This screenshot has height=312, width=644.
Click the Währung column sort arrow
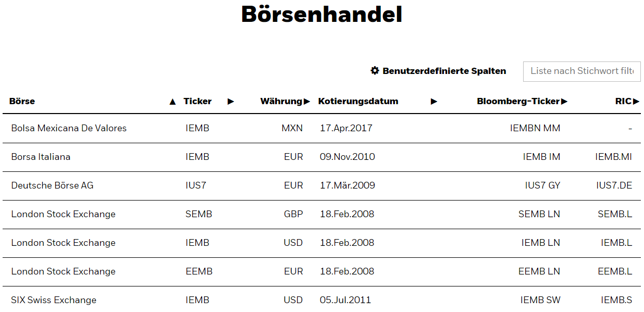[307, 102]
